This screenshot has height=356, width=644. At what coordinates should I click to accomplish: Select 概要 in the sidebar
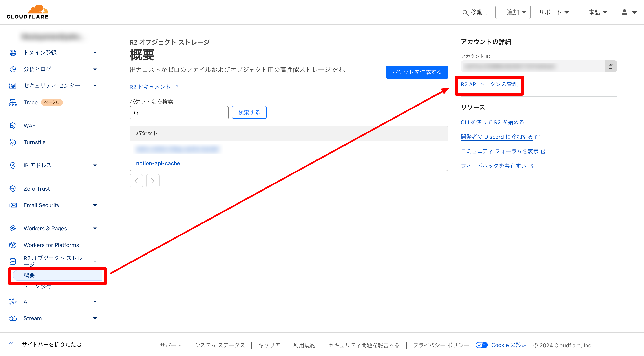click(x=58, y=275)
